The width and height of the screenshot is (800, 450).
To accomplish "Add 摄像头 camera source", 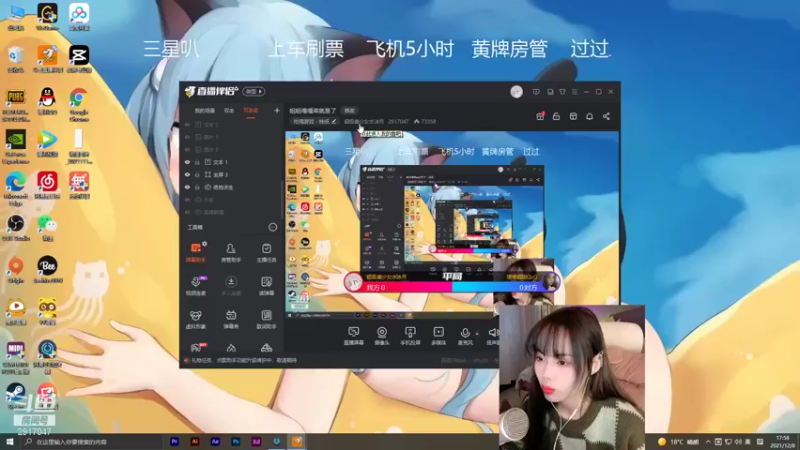I will click(x=382, y=336).
